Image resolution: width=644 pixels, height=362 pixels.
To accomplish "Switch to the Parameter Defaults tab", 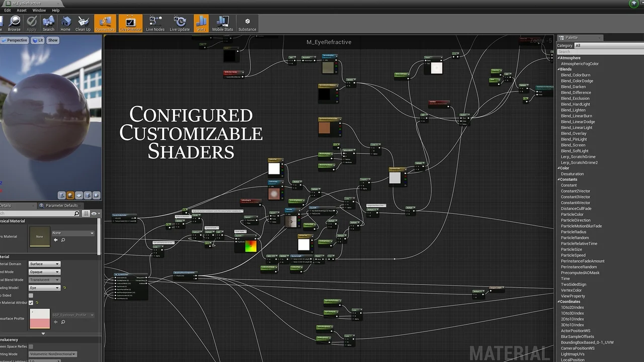I will [x=61, y=205].
